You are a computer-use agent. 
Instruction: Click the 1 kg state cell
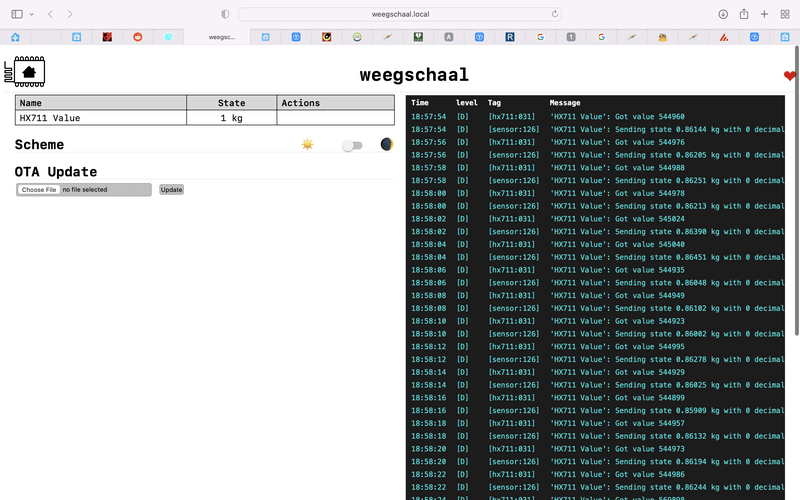pyautogui.click(x=232, y=118)
